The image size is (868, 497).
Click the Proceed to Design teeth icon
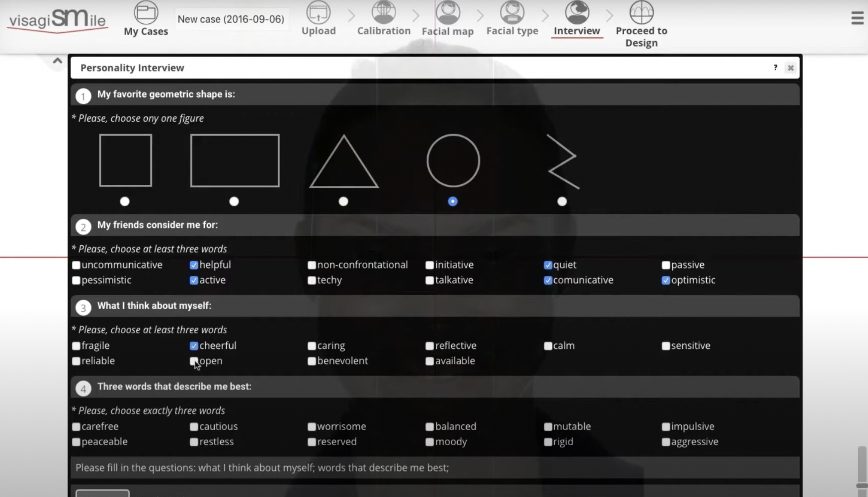pyautogui.click(x=642, y=12)
